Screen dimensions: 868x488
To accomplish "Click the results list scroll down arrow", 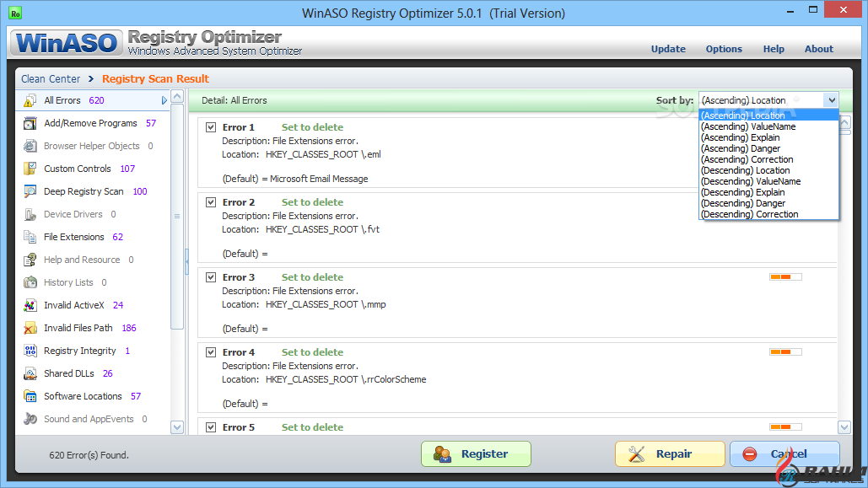I will (844, 427).
